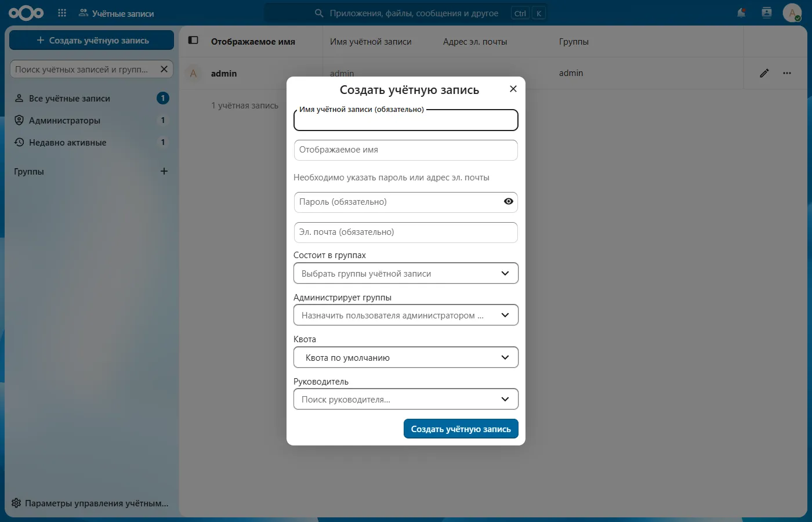
Task: Select Administrators in sidebar
Action: pos(92,121)
